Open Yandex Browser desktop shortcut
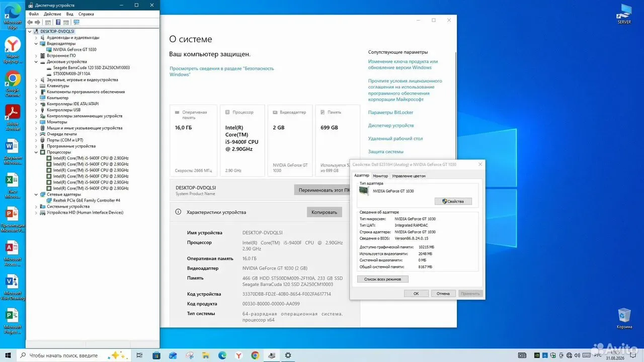The image size is (644, 362). pos(13,49)
